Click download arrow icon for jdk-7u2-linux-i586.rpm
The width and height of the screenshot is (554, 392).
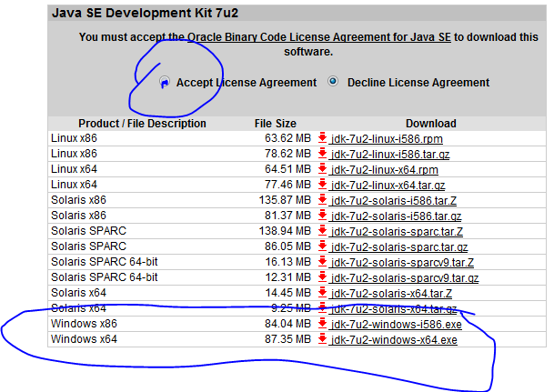[322, 138]
